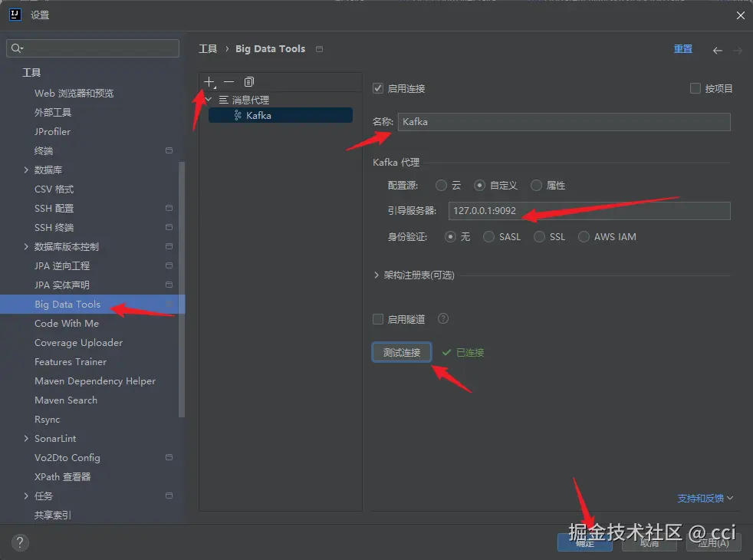Click the 名称 input field

click(x=564, y=121)
